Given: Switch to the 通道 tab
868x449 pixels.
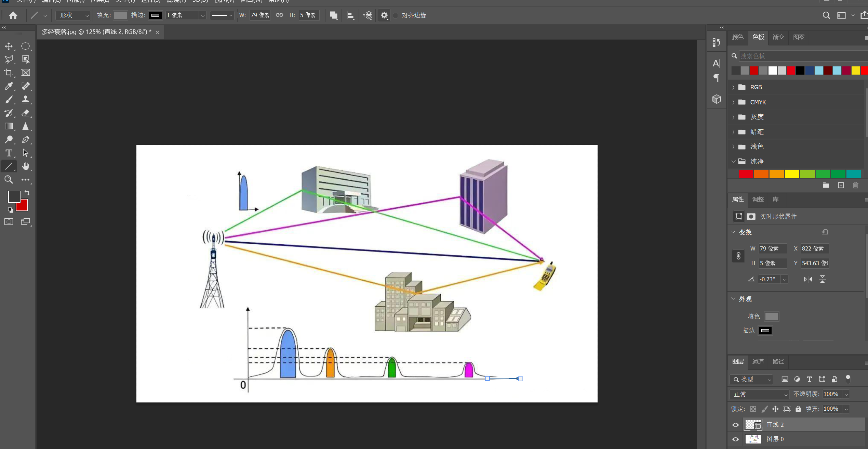Looking at the screenshot, I should 758,361.
